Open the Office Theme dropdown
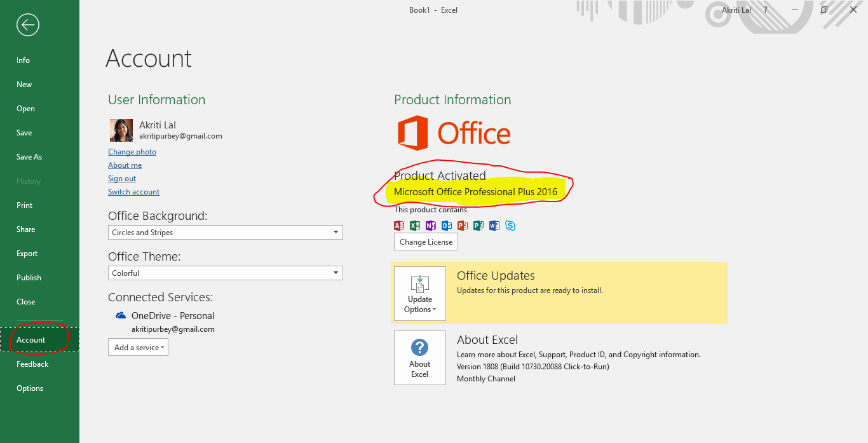The image size is (868, 443). tap(226, 273)
